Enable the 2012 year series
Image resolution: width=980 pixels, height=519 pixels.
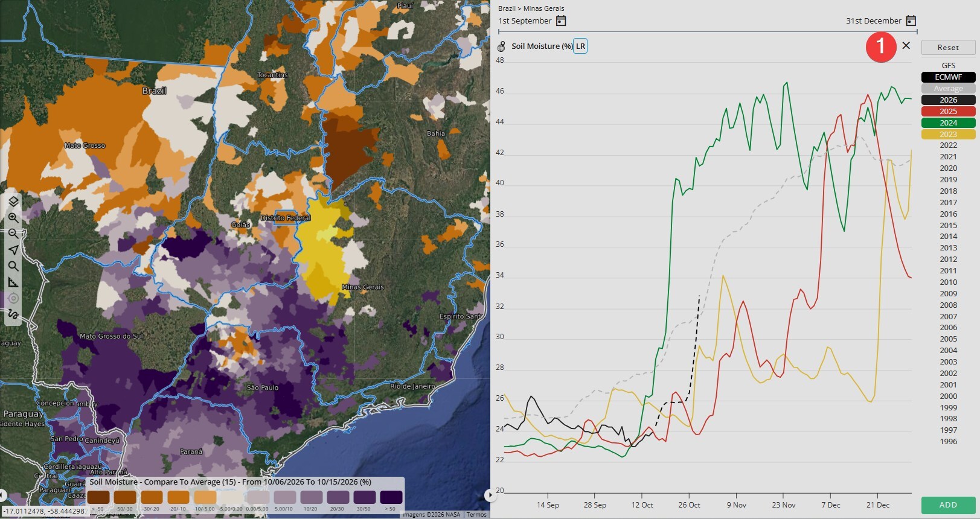click(x=948, y=259)
